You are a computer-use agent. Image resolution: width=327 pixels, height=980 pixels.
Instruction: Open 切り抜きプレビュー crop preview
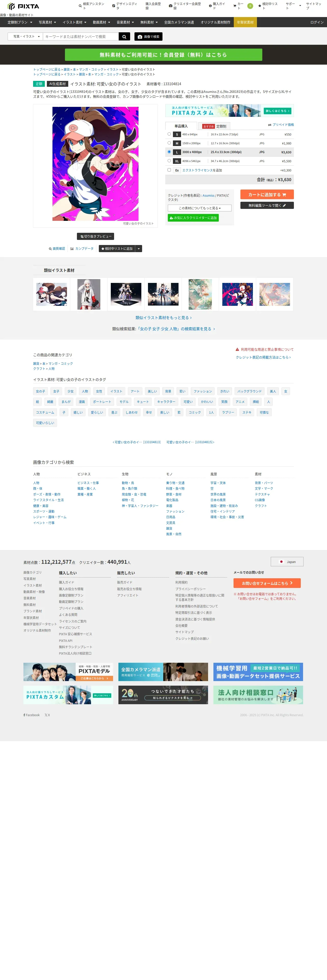coord(96,236)
